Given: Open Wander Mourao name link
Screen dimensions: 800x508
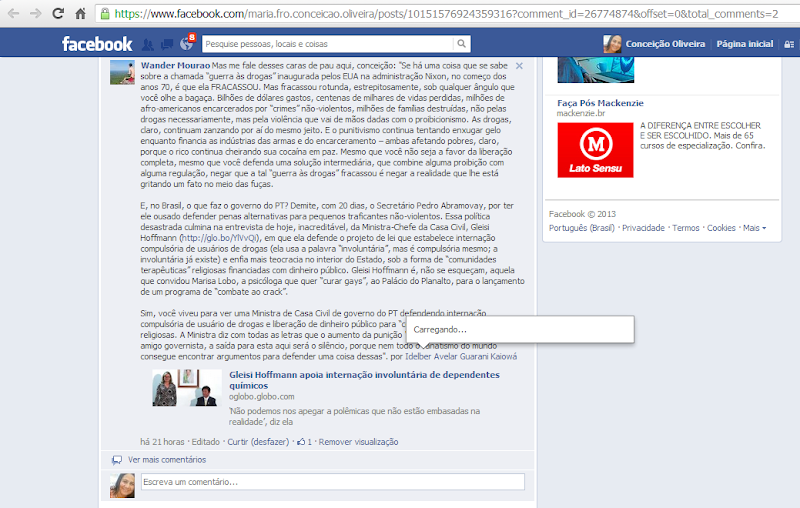Looking at the screenshot, I should point(176,65).
